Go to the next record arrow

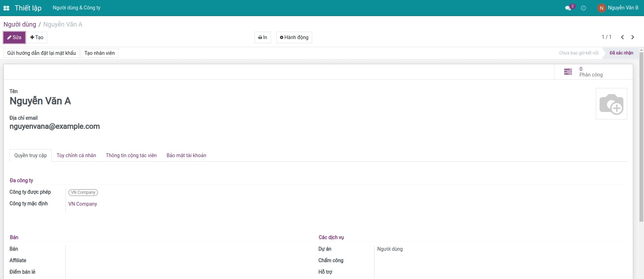633,37
